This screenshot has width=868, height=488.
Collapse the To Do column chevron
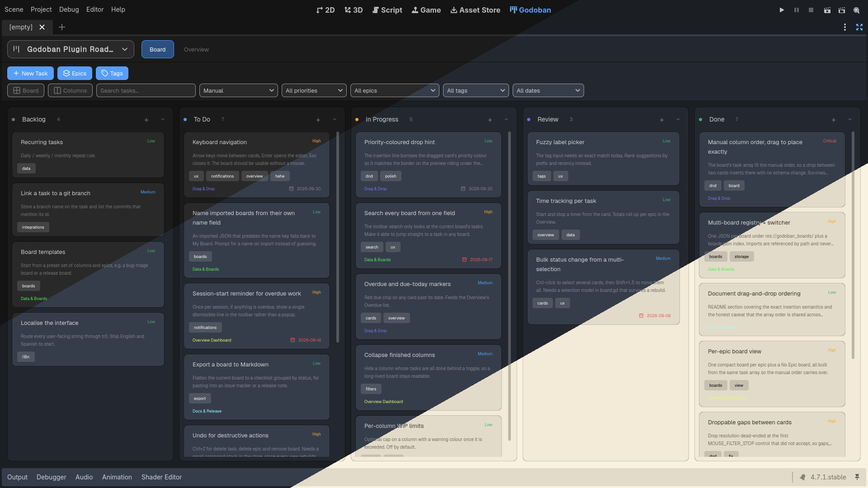335,120
